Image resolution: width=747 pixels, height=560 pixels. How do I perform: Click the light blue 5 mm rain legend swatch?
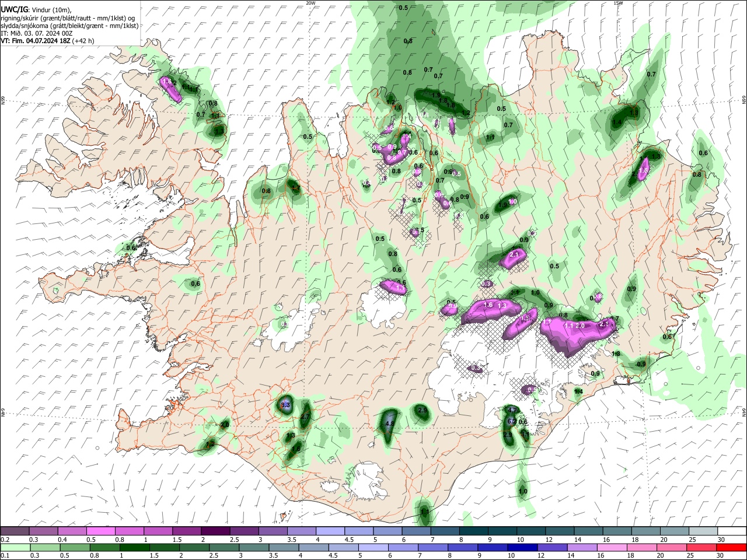coord(373,547)
